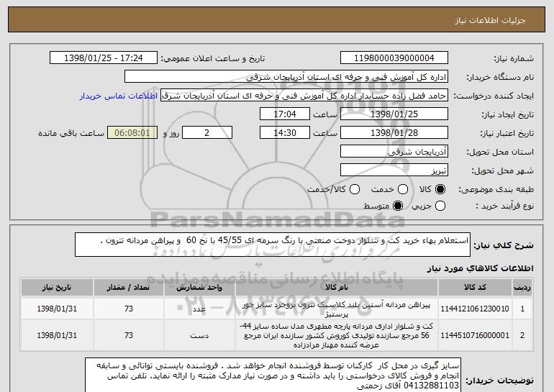Click the creation time field 17:04
Screen dimensions: 554x392
coord(285,114)
